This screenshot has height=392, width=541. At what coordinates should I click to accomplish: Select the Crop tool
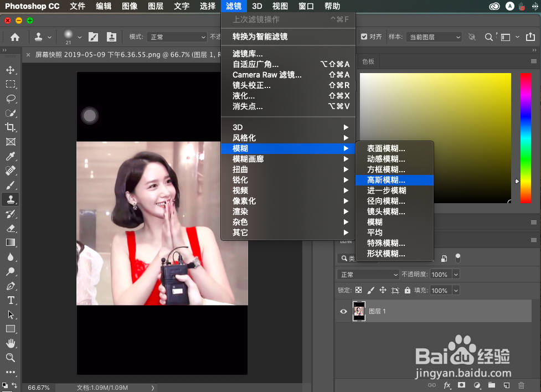pyautogui.click(x=11, y=127)
